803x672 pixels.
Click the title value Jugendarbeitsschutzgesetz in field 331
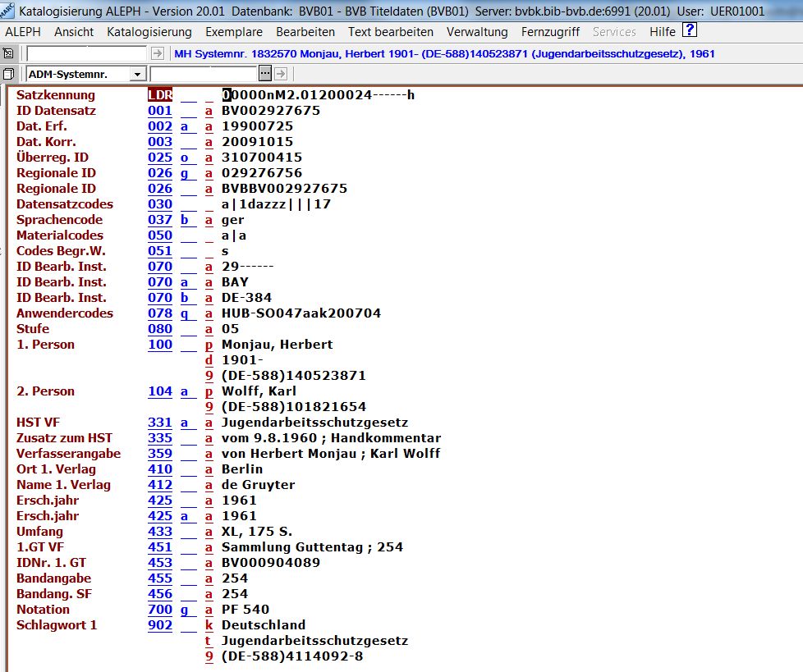click(x=314, y=423)
